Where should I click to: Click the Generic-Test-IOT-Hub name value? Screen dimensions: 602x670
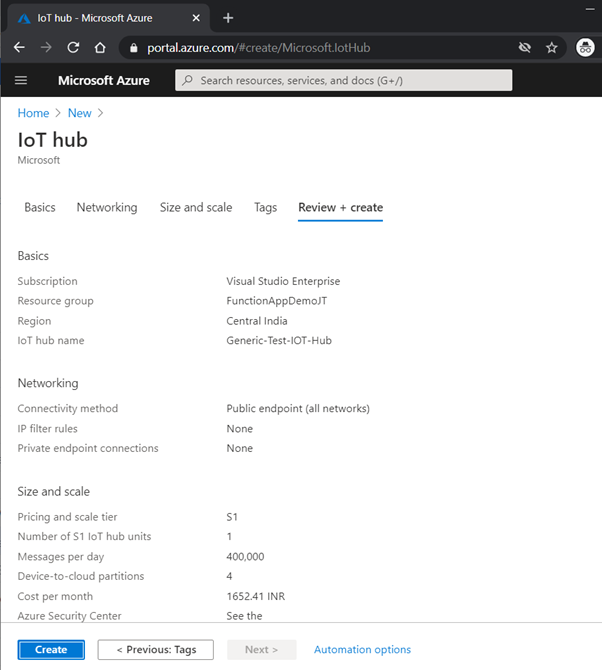[x=279, y=341]
